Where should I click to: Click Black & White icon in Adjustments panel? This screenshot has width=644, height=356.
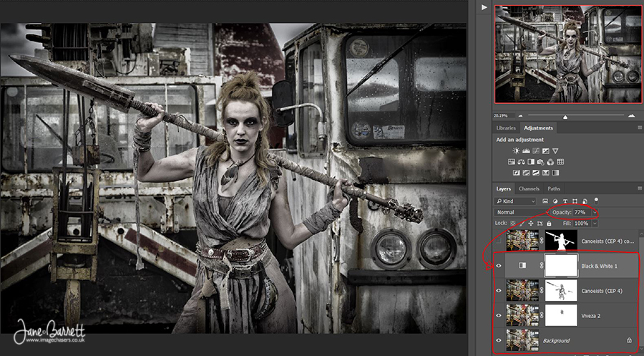tap(531, 162)
